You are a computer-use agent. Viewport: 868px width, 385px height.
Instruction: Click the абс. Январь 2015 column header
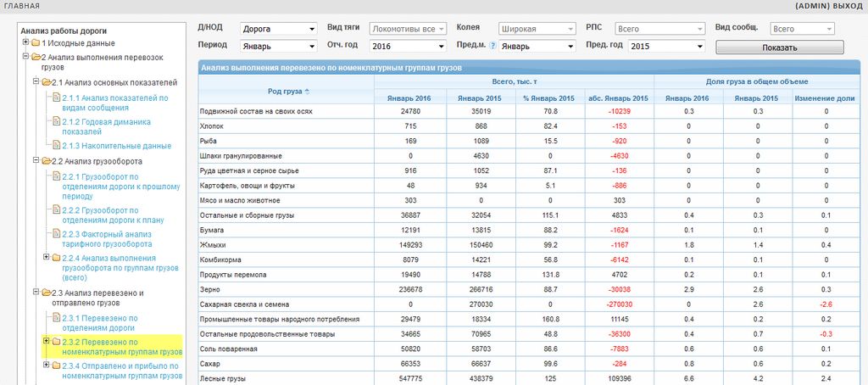(x=619, y=98)
